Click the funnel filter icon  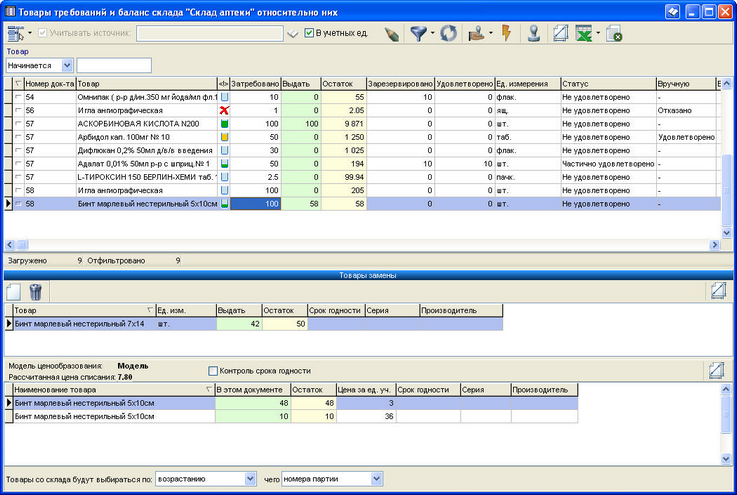coord(418,33)
